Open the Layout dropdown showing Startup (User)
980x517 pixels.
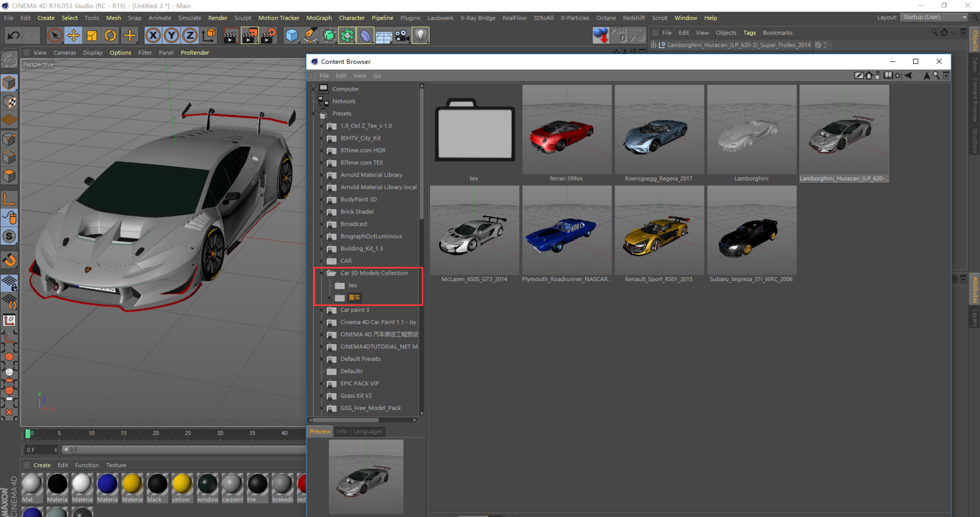pyautogui.click(x=934, y=17)
